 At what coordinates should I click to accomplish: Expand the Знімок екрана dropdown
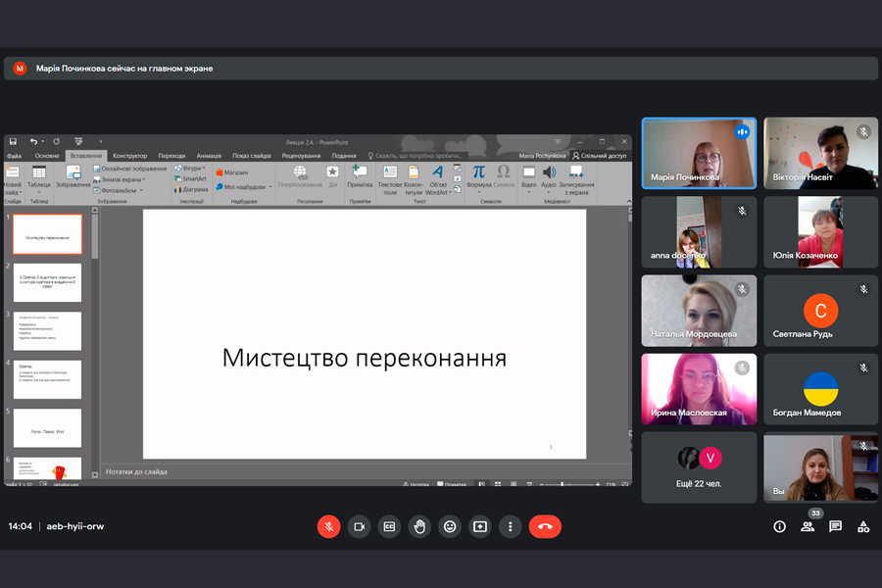tap(122, 179)
